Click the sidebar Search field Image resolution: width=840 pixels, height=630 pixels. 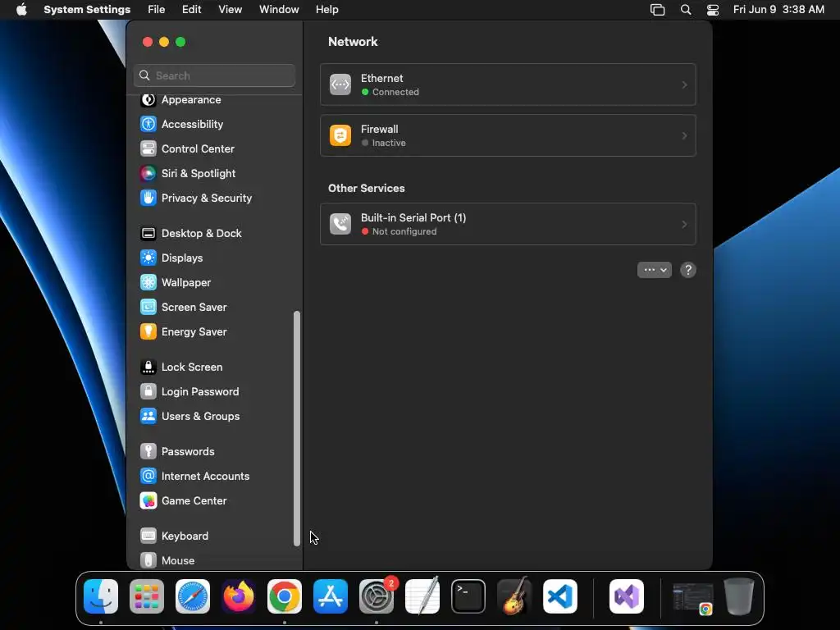coord(214,75)
